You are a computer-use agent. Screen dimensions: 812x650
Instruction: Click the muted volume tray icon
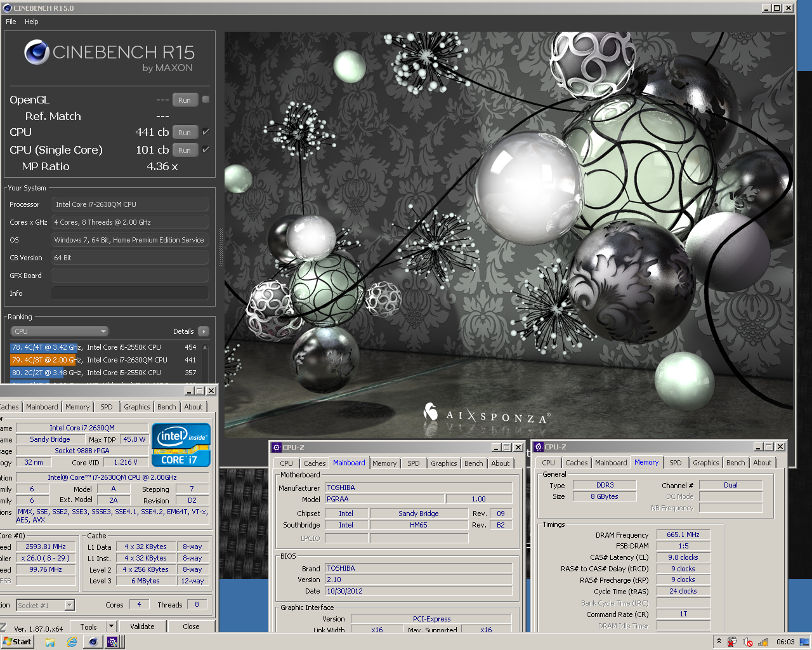748,642
